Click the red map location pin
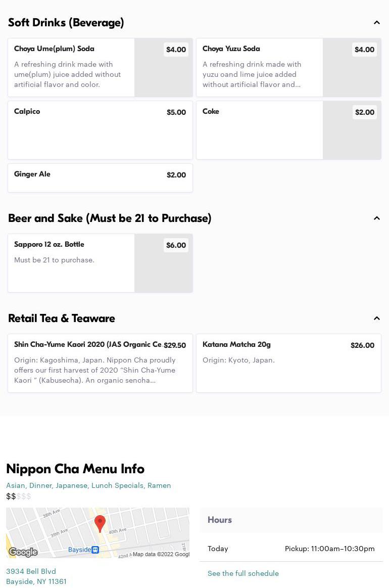389x588 pixels. tap(100, 523)
